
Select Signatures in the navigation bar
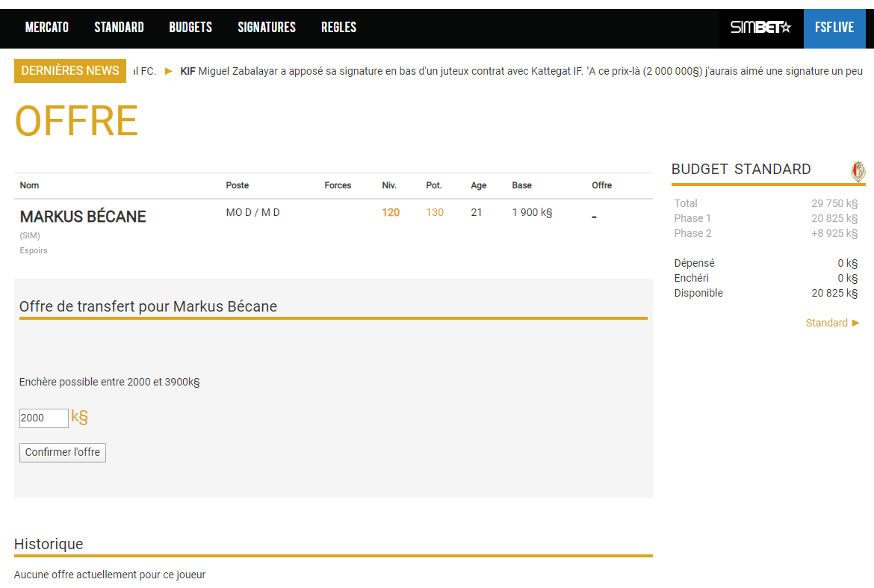click(267, 28)
